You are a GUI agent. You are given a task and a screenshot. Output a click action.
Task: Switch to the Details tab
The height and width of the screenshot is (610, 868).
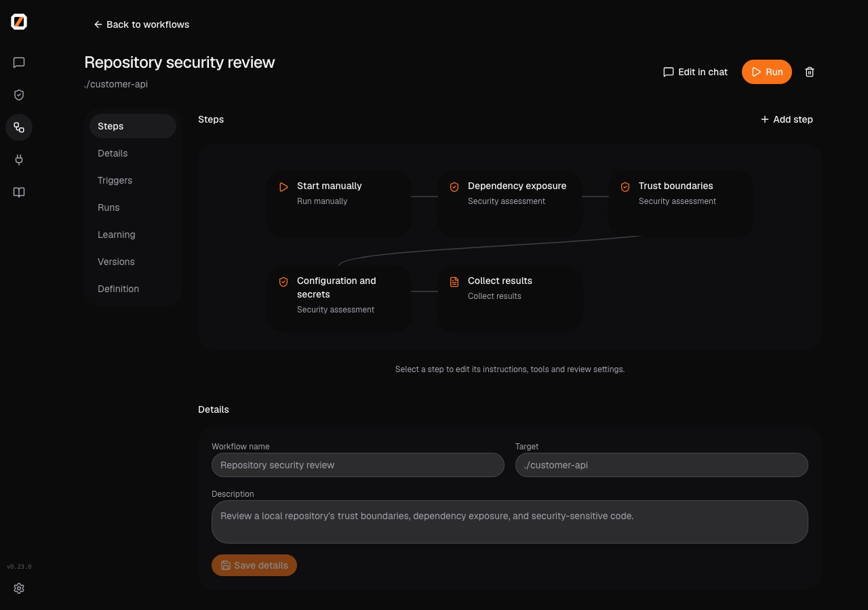click(x=133, y=153)
